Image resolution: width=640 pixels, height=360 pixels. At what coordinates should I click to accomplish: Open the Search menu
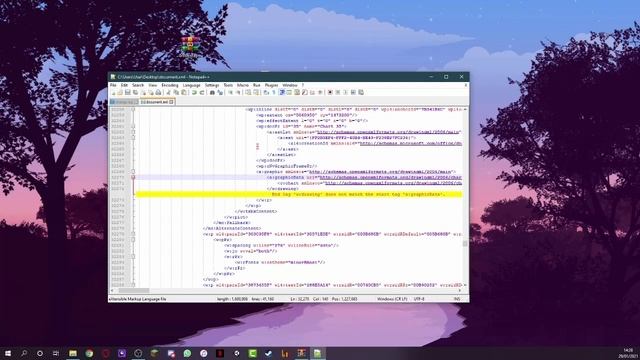pos(138,85)
